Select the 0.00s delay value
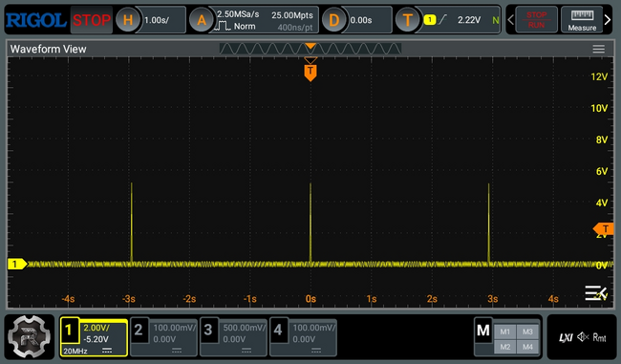Screen dimensions: 621x364 (x=361, y=20)
